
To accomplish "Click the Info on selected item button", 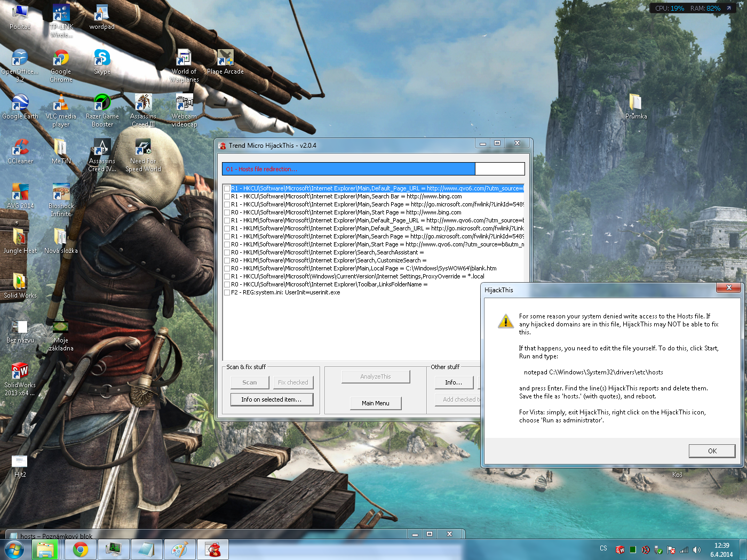I will click(271, 399).
